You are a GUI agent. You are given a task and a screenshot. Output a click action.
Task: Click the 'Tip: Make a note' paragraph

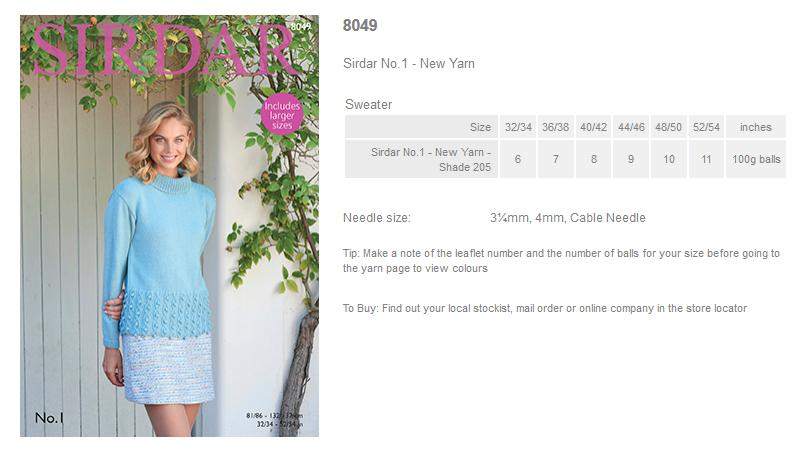561,261
